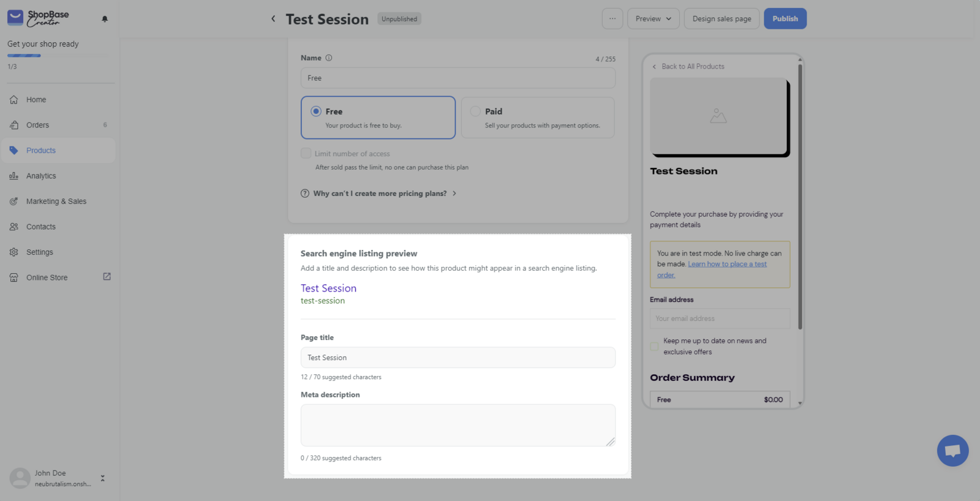Click the $0.00 price value
Screen dimensions: 980x501
pyautogui.click(x=773, y=400)
